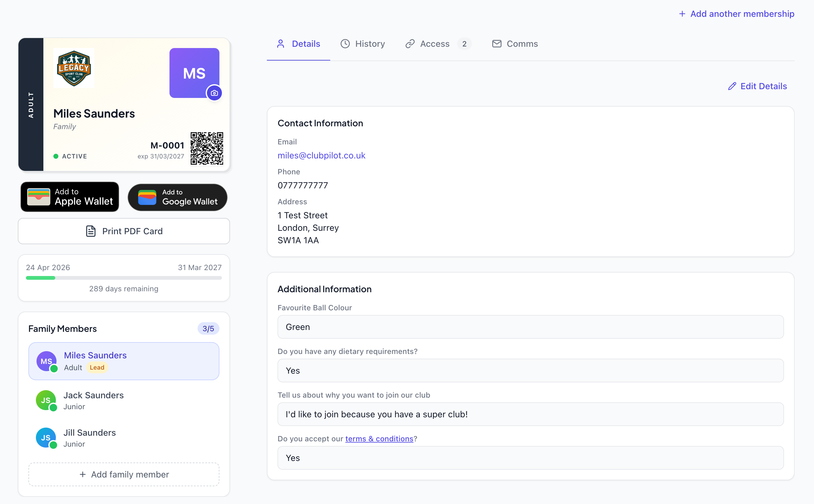Click the membership progress bar
The height and width of the screenshot is (504, 814).
[x=124, y=278]
